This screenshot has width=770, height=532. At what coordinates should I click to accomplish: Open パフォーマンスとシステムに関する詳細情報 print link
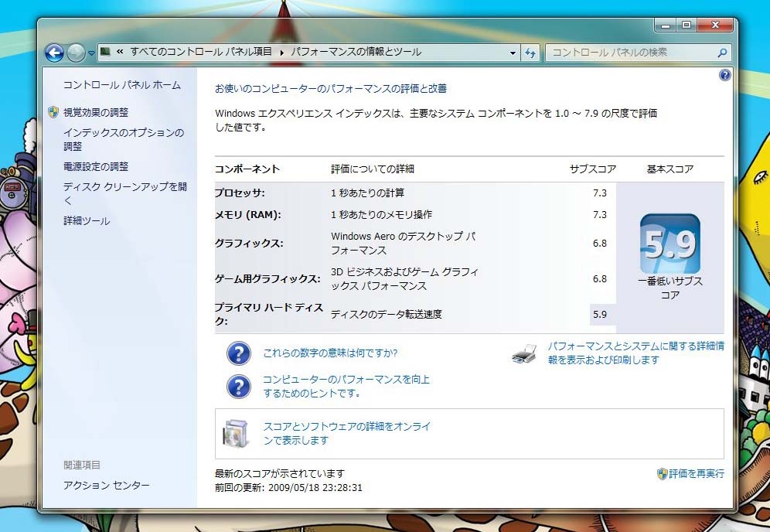pyautogui.click(x=636, y=353)
